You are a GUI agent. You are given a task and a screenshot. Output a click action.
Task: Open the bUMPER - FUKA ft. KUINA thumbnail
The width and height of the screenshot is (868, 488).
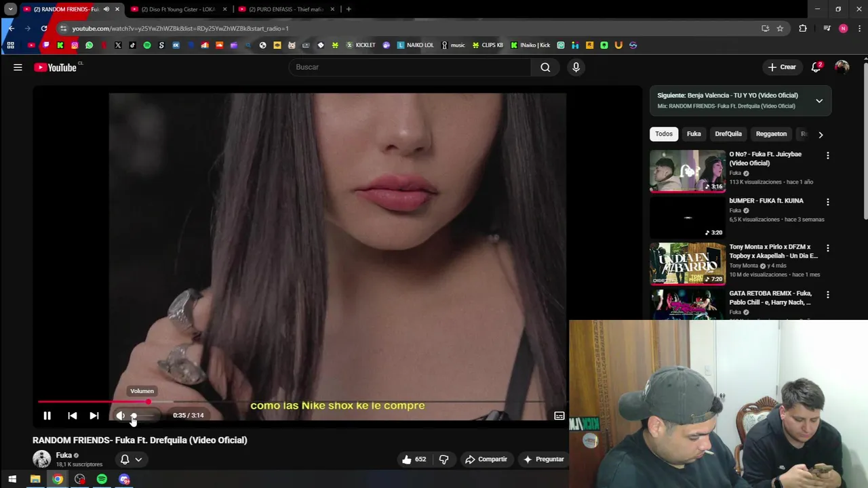click(x=688, y=217)
